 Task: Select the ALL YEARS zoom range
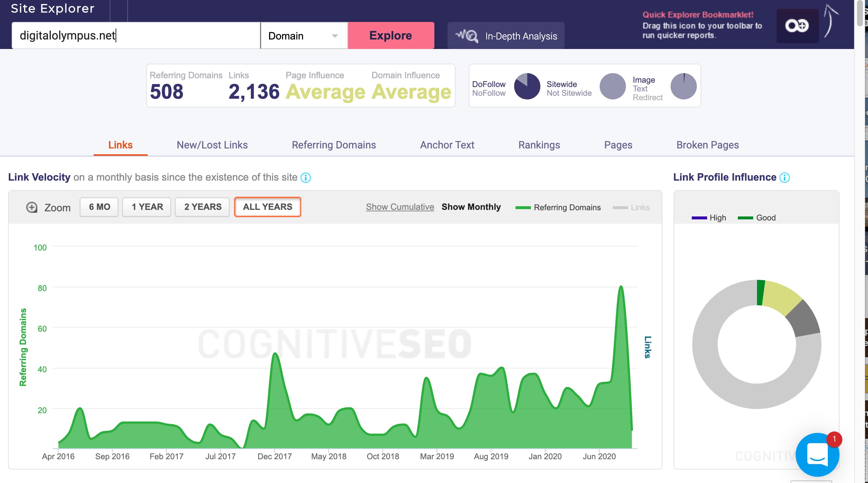268,207
